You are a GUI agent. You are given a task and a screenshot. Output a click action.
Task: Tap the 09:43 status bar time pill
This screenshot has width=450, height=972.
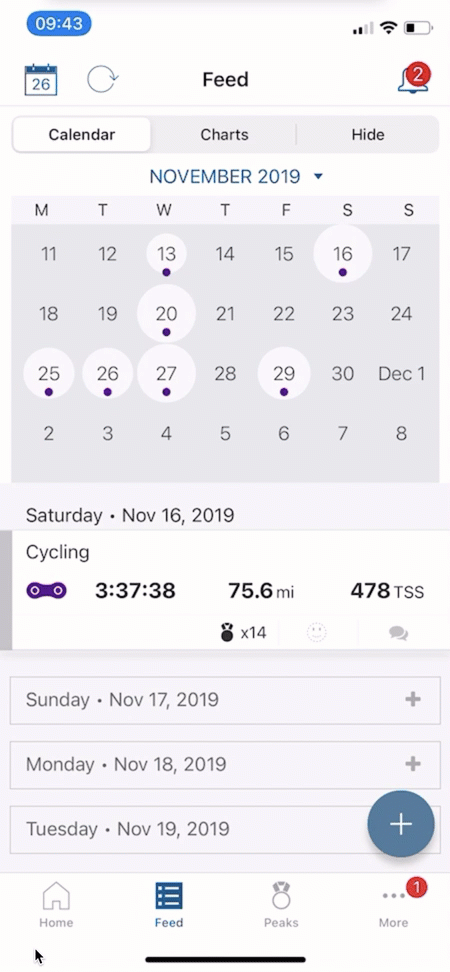pos(59,24)
